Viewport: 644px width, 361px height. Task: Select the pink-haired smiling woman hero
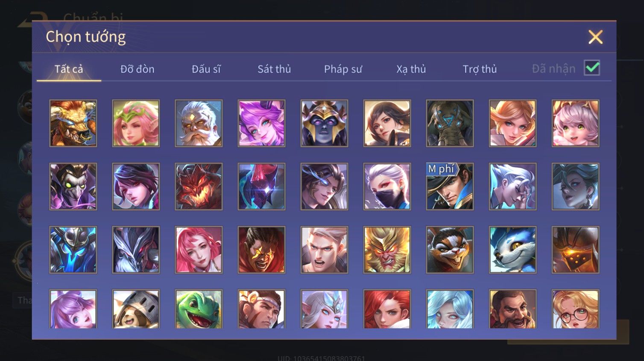coord(199,250)
